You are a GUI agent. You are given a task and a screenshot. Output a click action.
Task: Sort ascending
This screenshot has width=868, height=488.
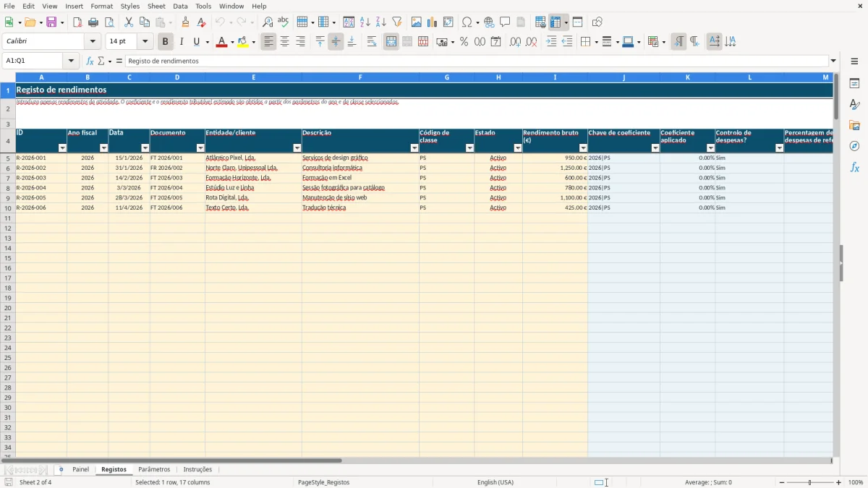point(365,22)
